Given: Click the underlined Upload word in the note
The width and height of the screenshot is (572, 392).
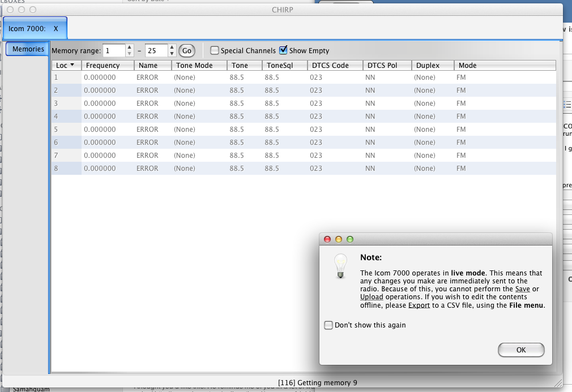Looking at the screenshot, I should [x=372, y=297].
